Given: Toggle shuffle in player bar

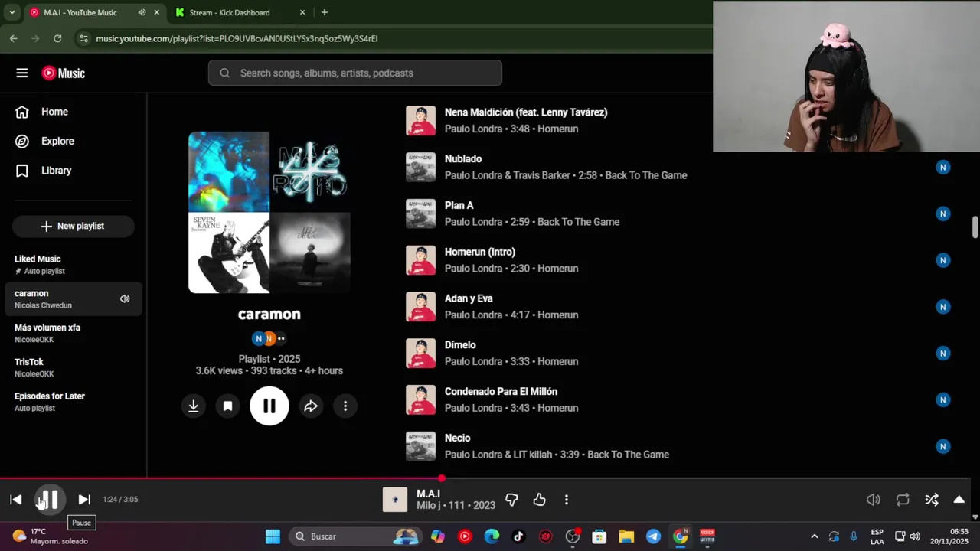Looking at the screenshot, I should coord(932,500).
